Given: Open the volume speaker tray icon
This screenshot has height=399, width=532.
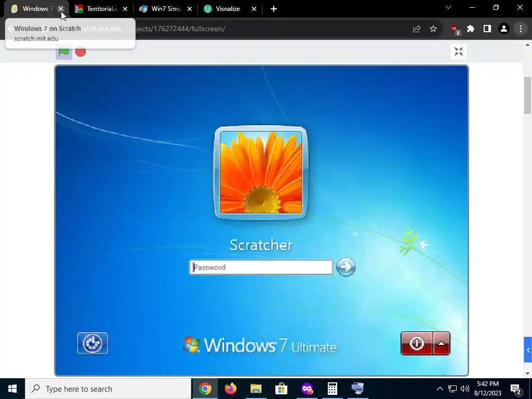Looking at the screenshot, I should [x=465, y=389].
